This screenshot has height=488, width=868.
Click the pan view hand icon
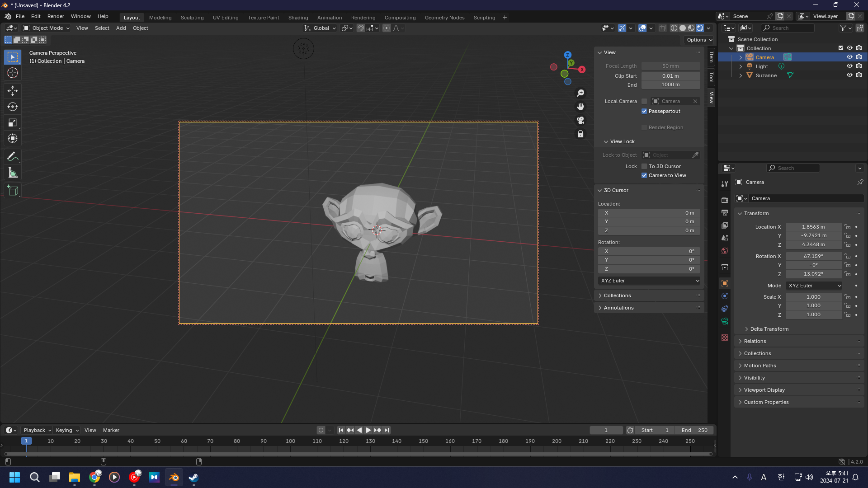pos(580,107)
